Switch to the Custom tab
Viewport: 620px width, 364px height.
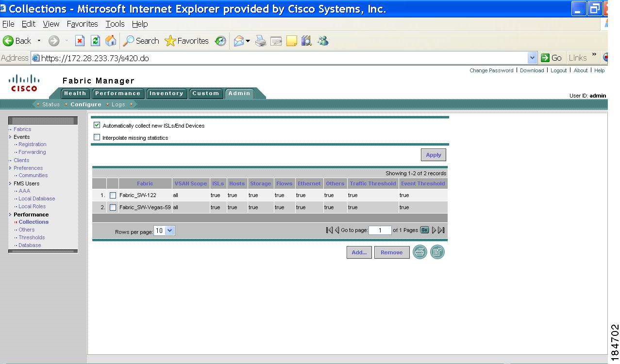[x=206, y=94]
